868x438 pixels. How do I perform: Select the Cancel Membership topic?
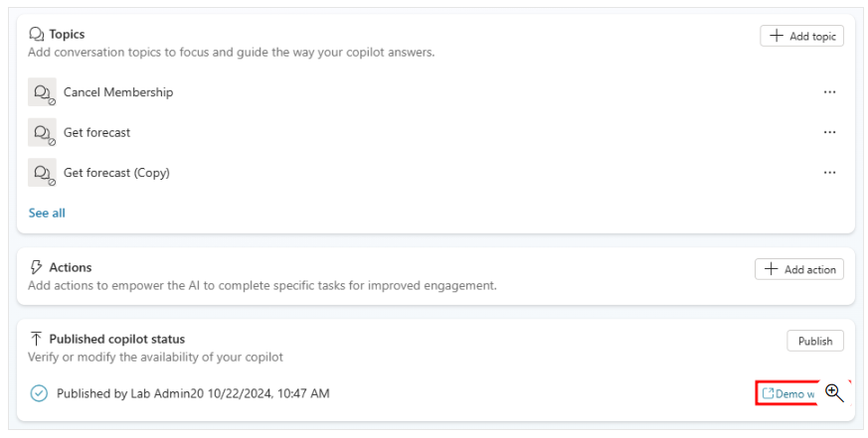[118, 92]
